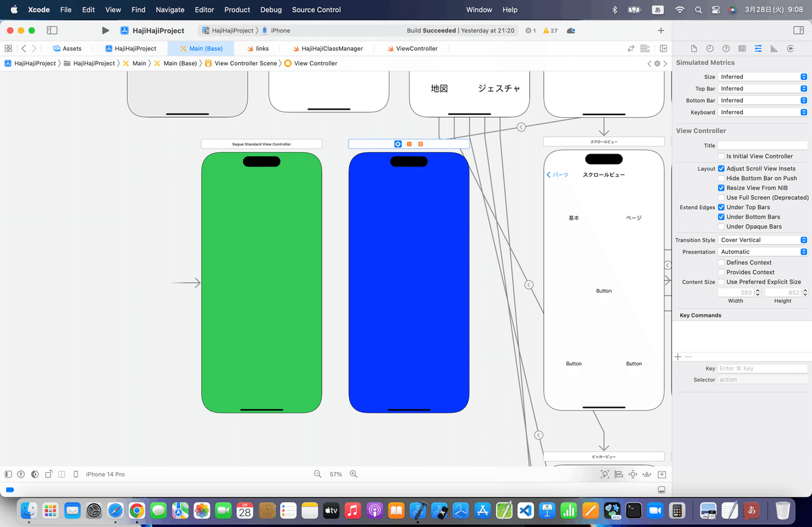Toggle the document outline at the canvas bottom
Viewport: 812px width, 527px height.
click(8, 474)
